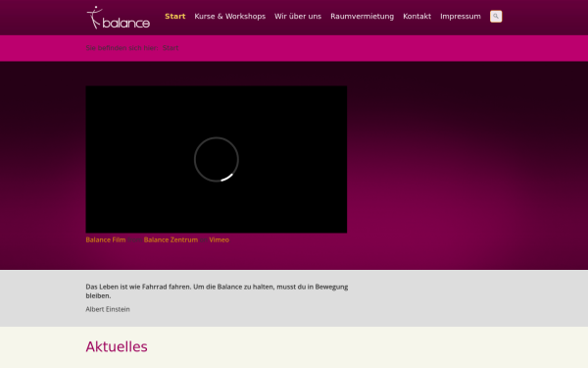Click the Albert Einstein attribution
Viewport: 588px width, 368px height.
click(108, 309)
